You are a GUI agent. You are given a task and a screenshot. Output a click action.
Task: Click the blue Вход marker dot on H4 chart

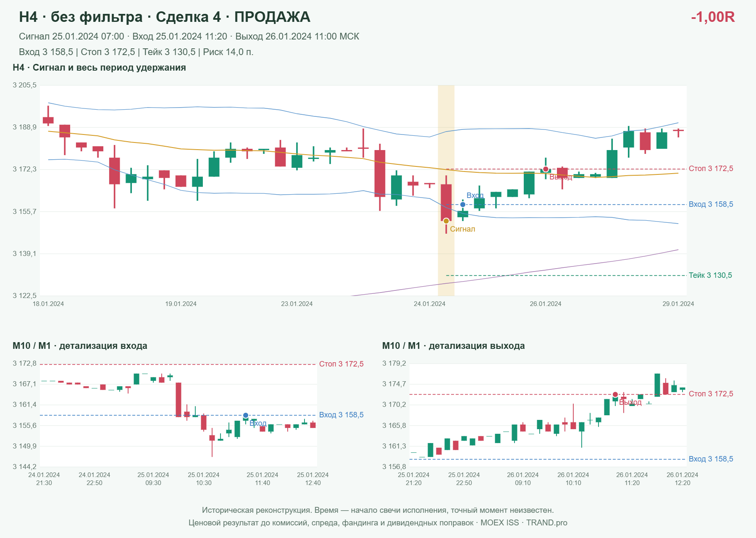coord(463,205)
